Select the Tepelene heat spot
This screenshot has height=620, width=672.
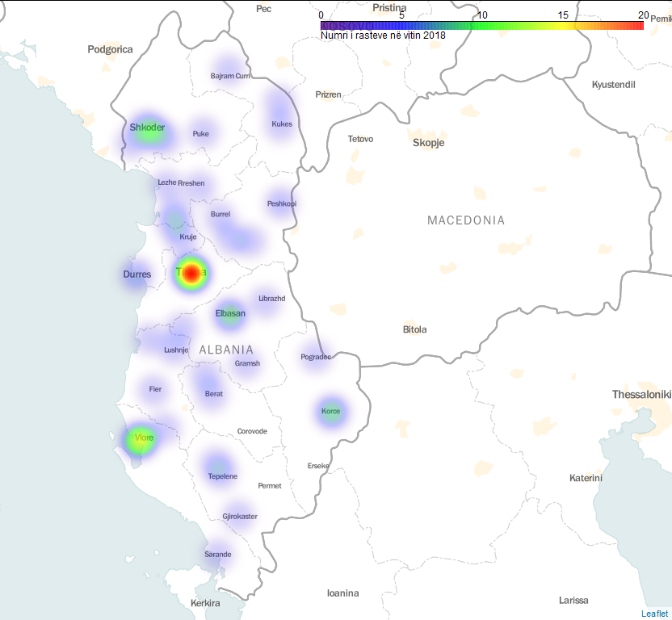(219, 467)
